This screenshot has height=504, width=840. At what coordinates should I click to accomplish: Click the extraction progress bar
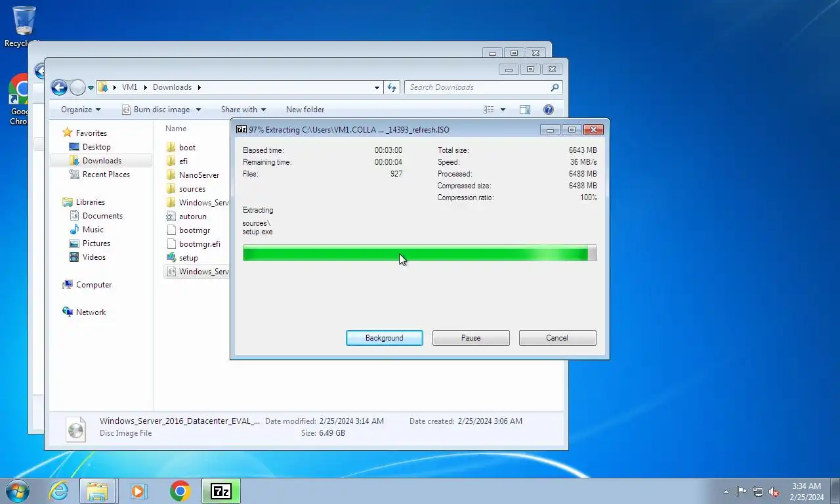click(x=419, y=253)
